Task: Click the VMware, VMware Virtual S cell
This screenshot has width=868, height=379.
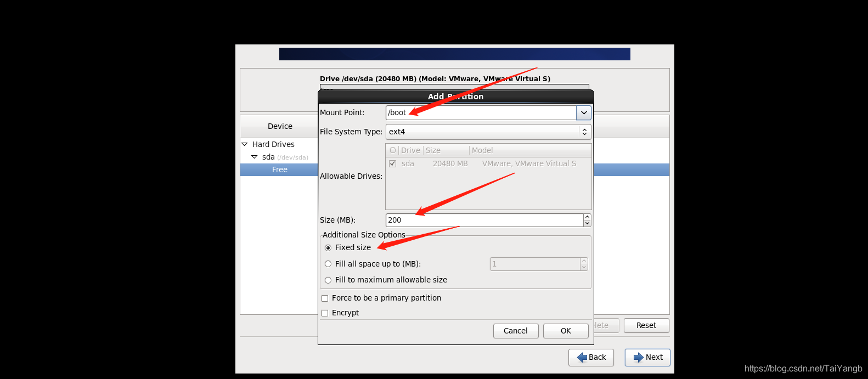Action: point(529,163)
